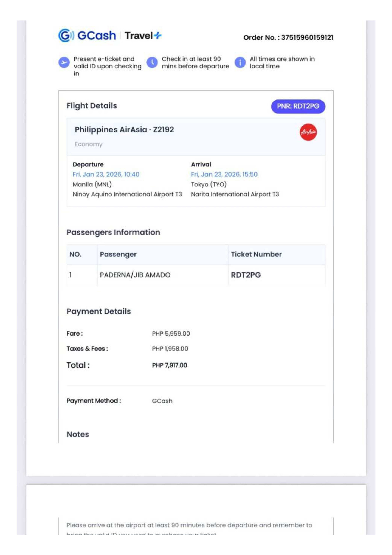
Task: Click the Payment Details heading
Action: click(x=99, y=311)
